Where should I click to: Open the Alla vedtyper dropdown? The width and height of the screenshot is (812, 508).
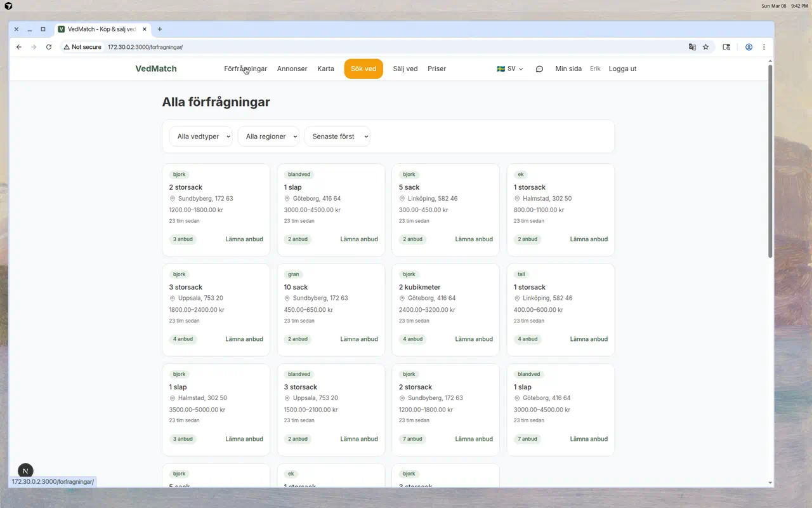pyautogui.click(x=200, y=136)
